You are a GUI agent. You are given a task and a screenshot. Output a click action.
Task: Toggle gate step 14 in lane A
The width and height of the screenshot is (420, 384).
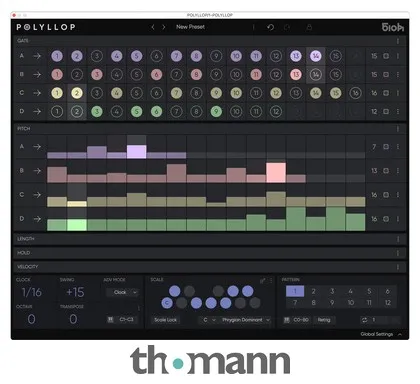click(x=316, y=56)
